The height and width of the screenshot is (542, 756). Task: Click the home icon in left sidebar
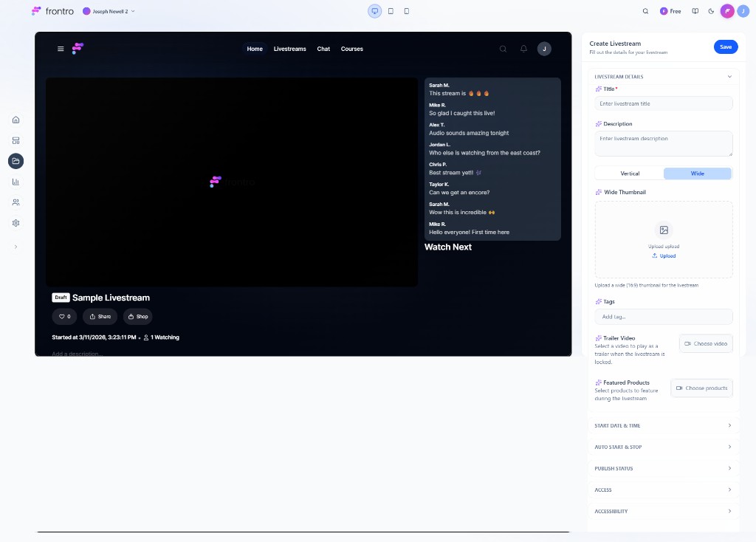[16, 120]
